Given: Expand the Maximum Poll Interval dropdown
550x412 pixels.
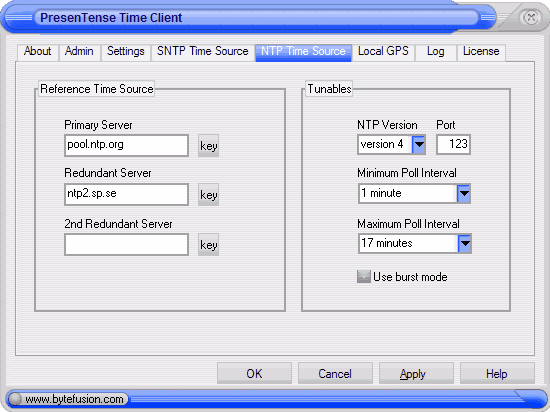Looking at the screenshot, I should coord(465,243).
